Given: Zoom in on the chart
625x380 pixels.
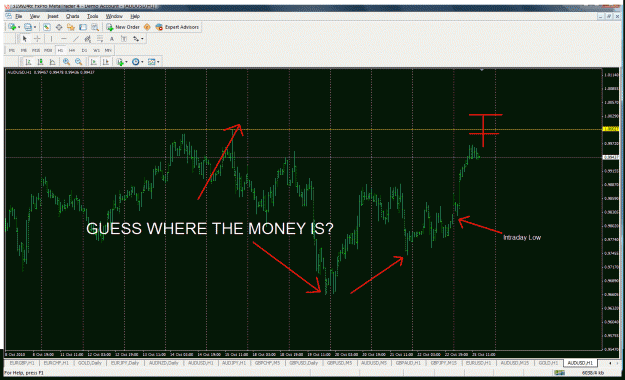Looking at the screenshot, I should [66, 62].
